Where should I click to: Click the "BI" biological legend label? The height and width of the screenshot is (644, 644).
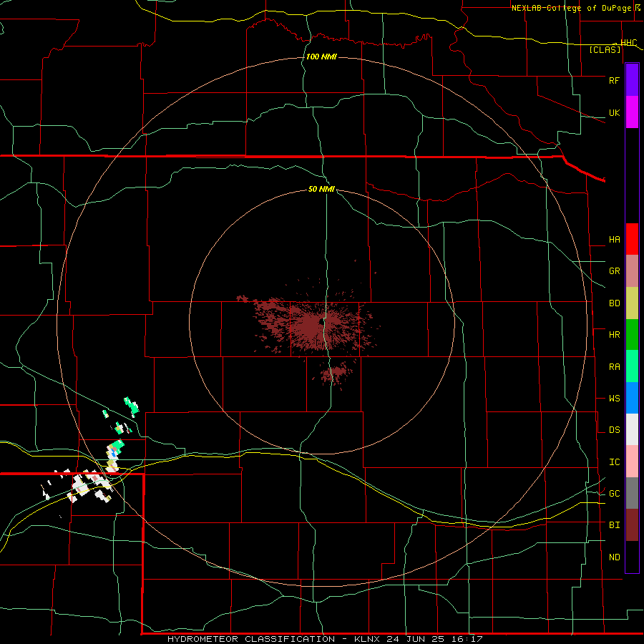click(x=615, y=525)
